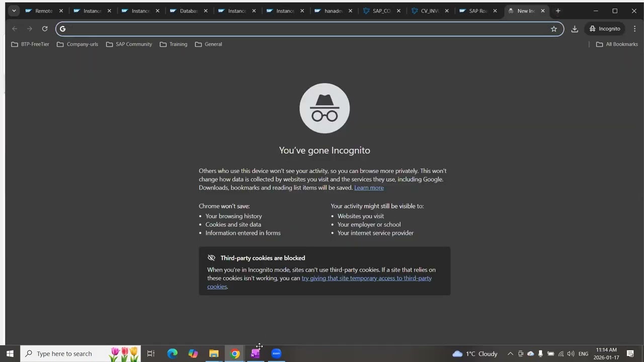Image resolution: width=644 pixels, height=362 pixels.
Task: Open Chrome three-dot menu
Action: (634, 29)
